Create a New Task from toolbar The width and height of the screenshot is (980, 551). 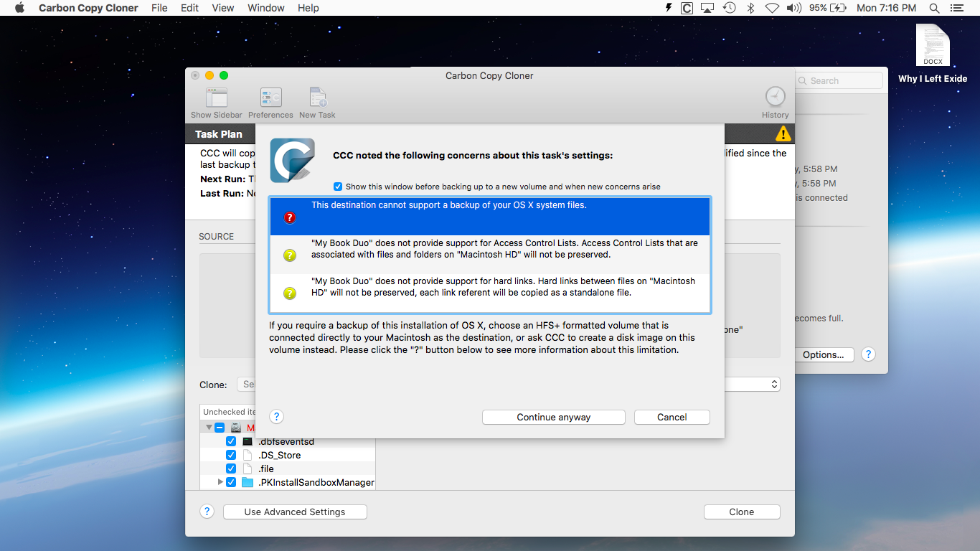[317, 98]
